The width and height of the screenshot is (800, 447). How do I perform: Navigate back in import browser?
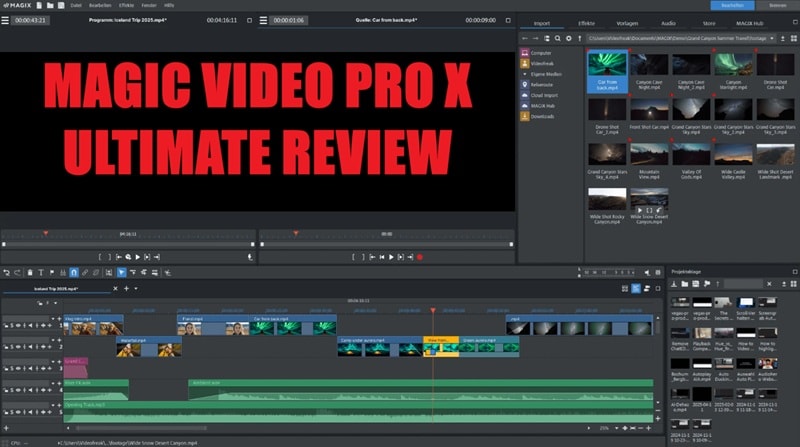tap(524, 38)
